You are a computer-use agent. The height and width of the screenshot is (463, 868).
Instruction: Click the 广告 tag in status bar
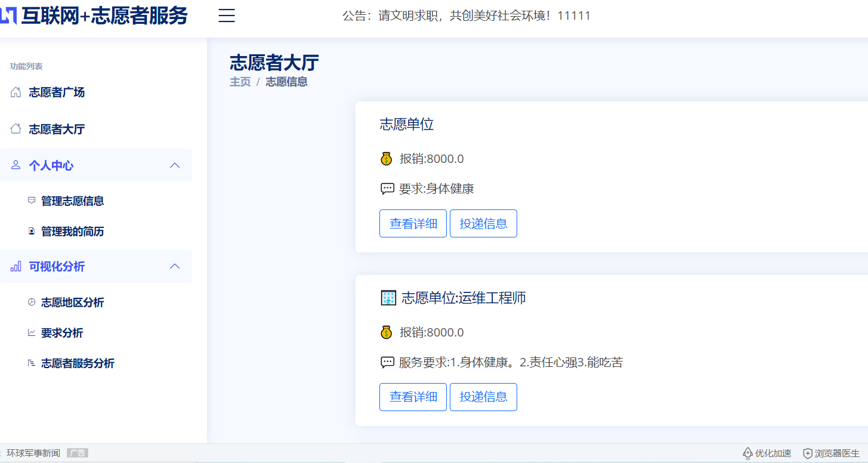[x=78, y=453]
